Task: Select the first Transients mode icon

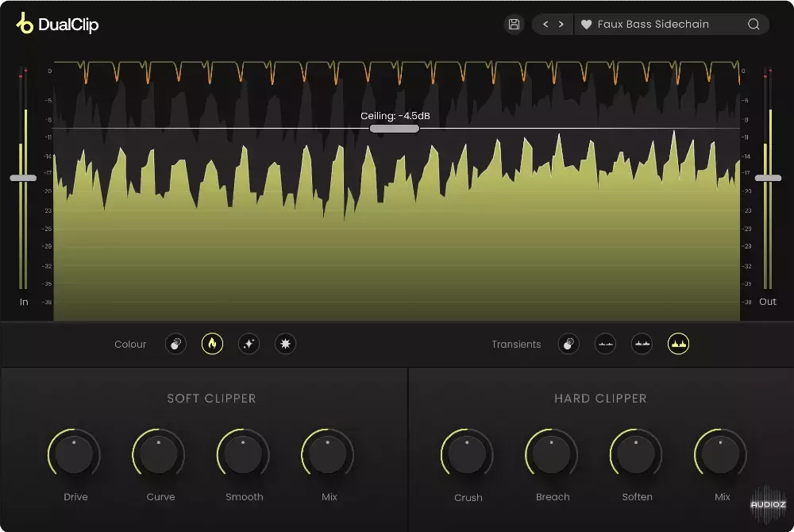Action: point(569,344)
